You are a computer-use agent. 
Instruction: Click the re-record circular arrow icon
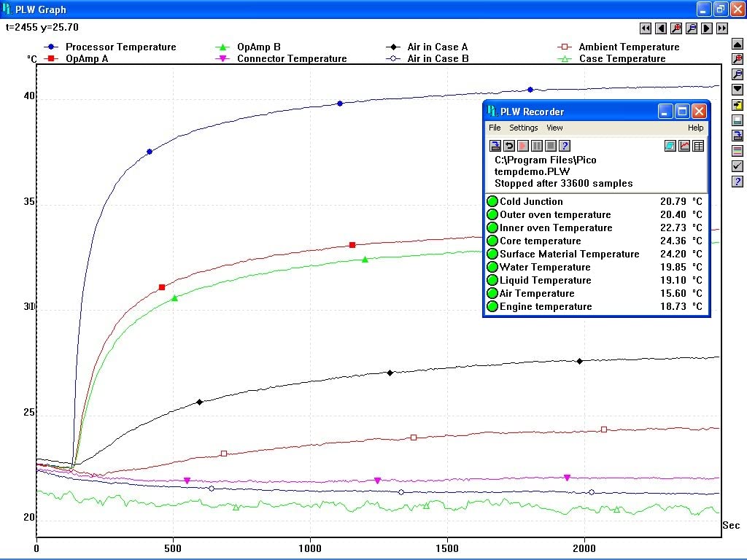[x=509, y=146]
